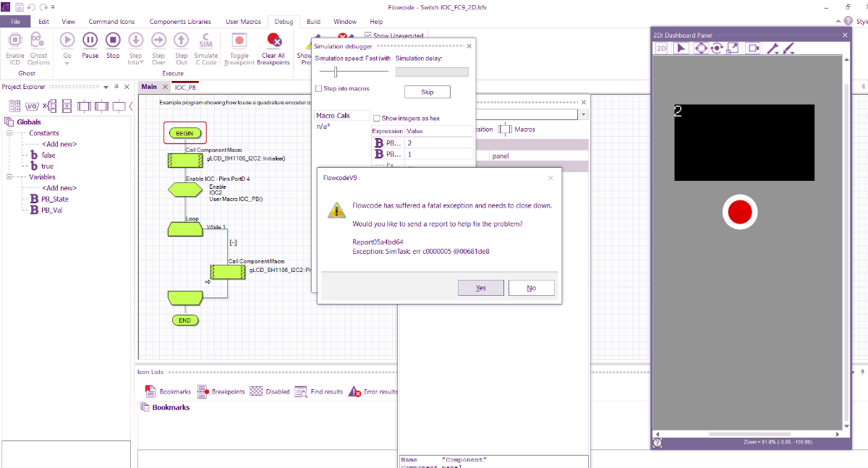Collapse the Constants tree node

pos(10,133)
